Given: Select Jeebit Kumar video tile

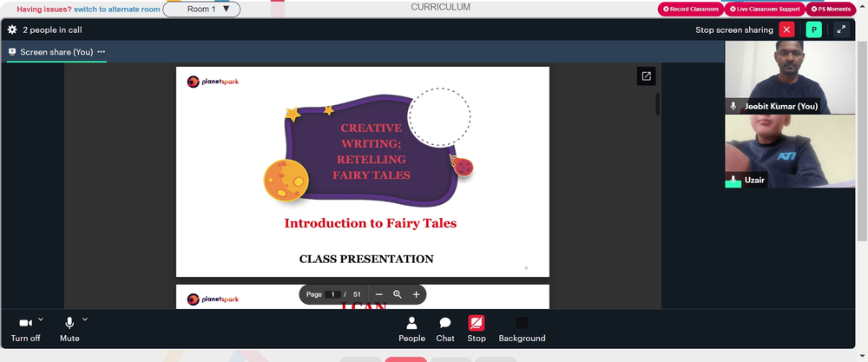Looking at the screenshot, I should [790, 77].
